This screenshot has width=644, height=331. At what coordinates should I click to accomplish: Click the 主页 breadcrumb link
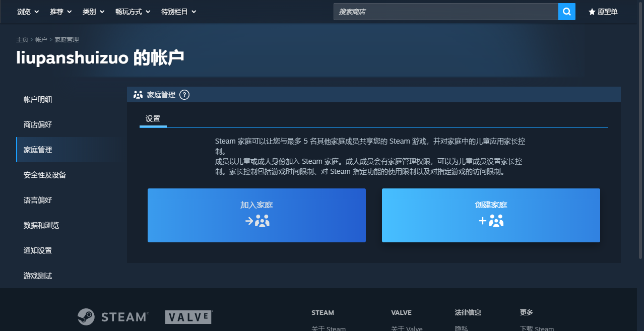[22, 39]
